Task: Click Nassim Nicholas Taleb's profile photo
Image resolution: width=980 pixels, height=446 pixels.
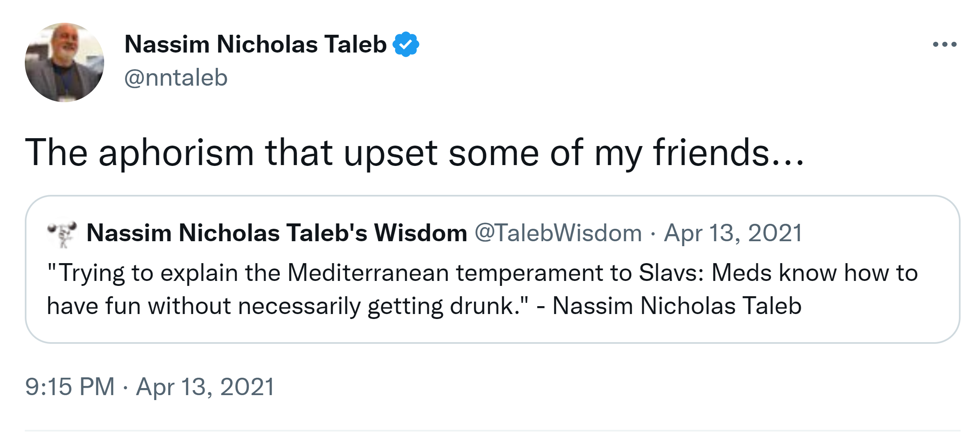Action: (64, 62)
